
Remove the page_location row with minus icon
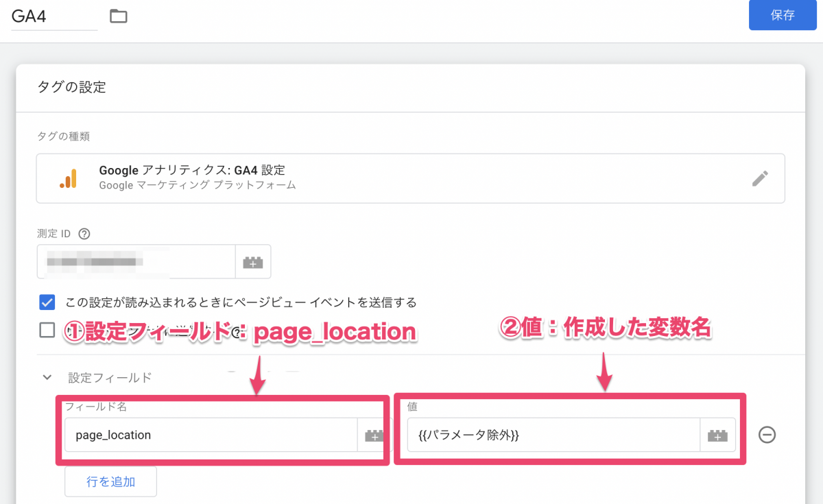click(x=767, y=435)
